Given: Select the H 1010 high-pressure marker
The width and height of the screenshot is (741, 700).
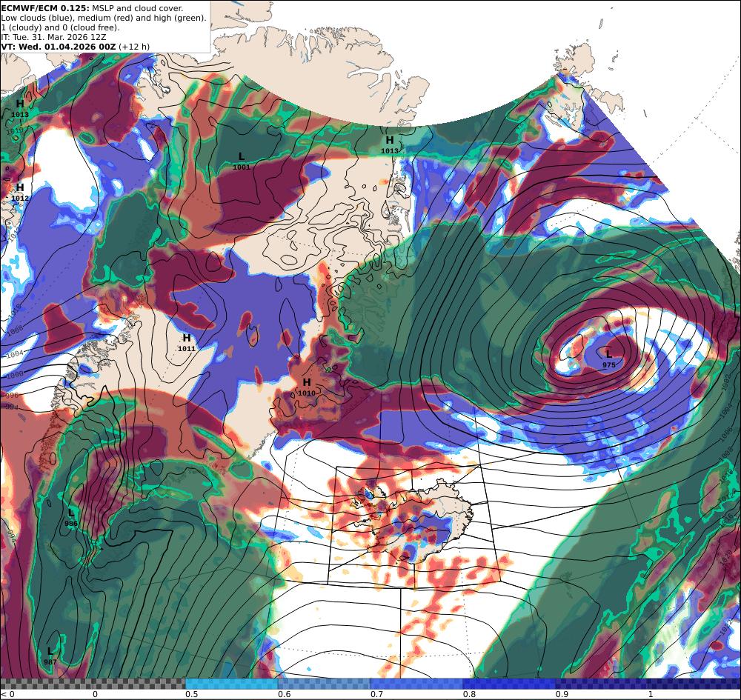Looking at the screenshot, I should click(307, 387).
